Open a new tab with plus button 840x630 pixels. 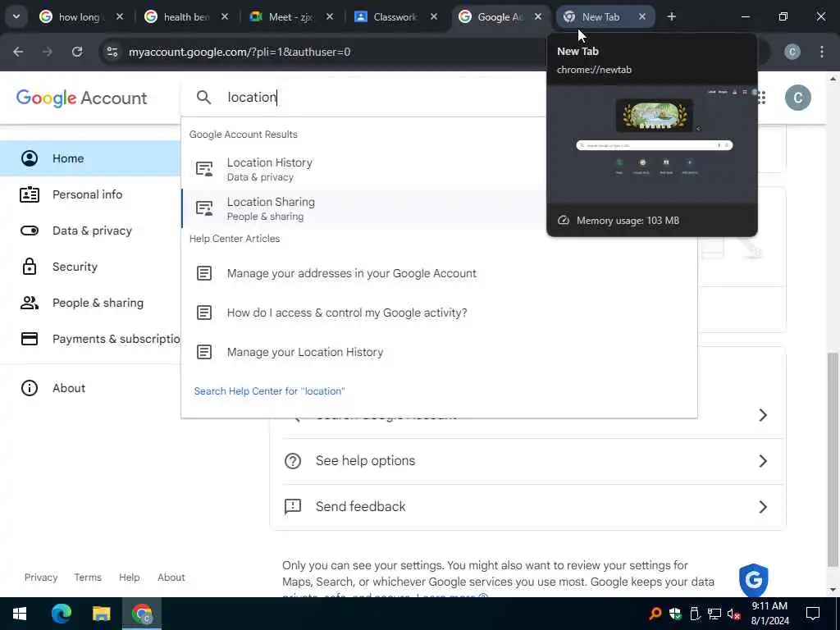click(671, 16)
